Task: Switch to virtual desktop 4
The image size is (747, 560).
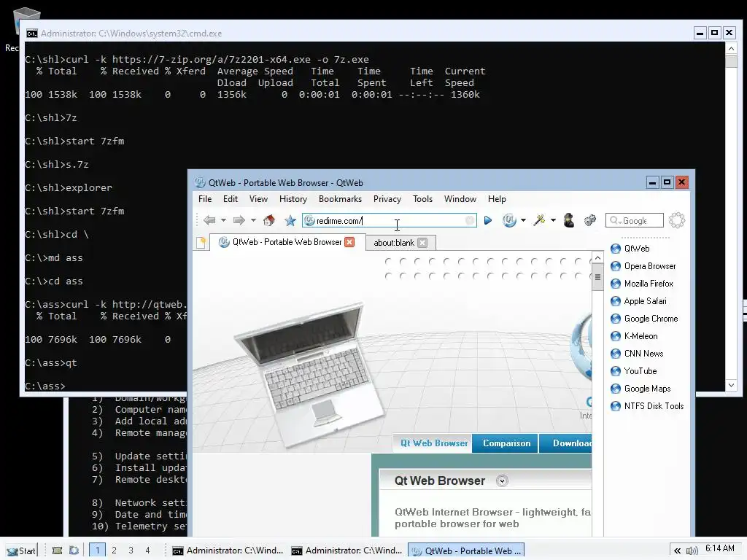Action: (147, 550)
